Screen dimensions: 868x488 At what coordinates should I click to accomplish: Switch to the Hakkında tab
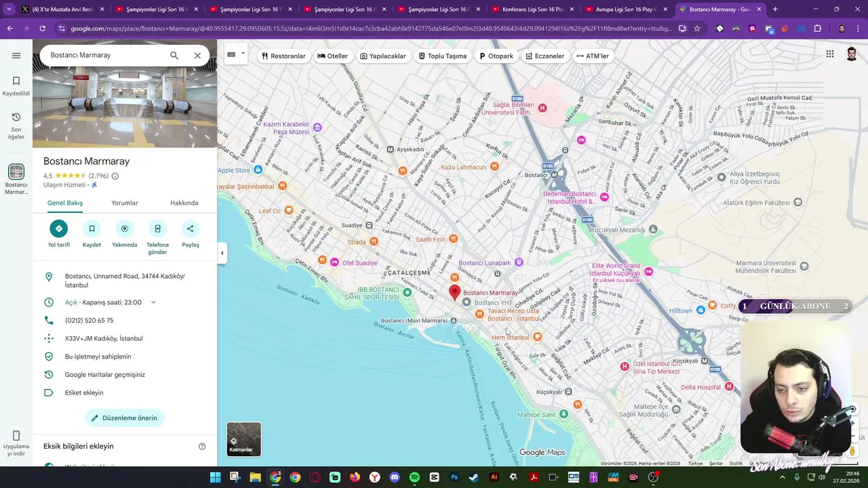pos(184,203)
